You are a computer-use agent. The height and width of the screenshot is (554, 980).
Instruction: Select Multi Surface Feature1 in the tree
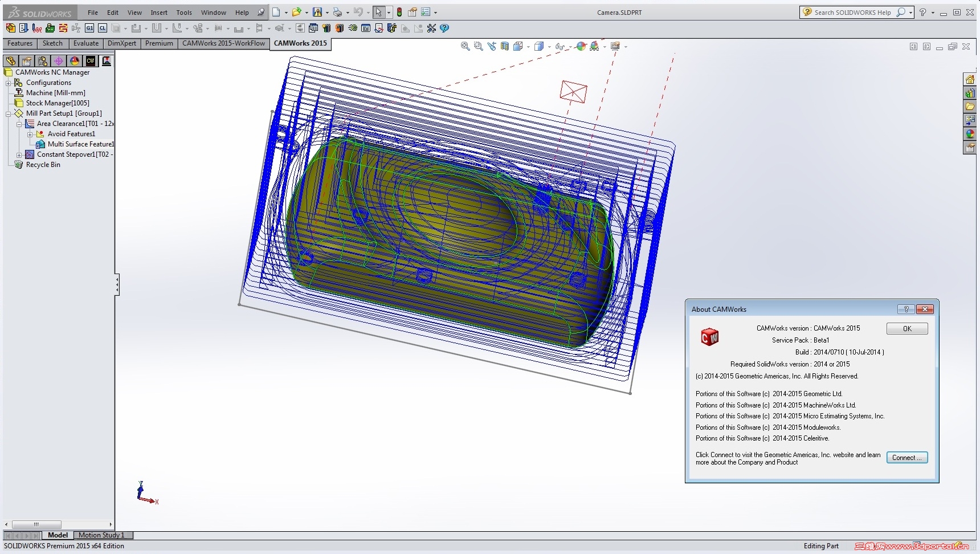click(80, 144)
